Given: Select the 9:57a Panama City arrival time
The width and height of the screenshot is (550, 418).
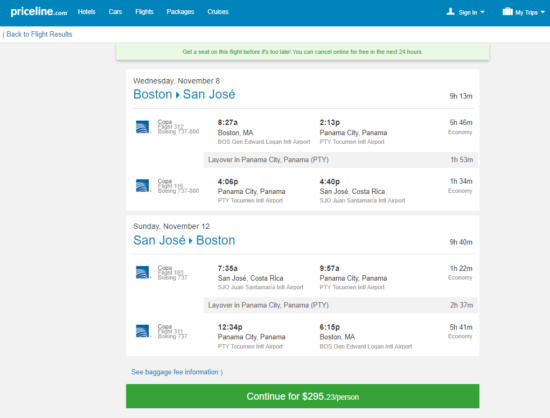Looking at the screenshot, I should (x=329, y=268).
